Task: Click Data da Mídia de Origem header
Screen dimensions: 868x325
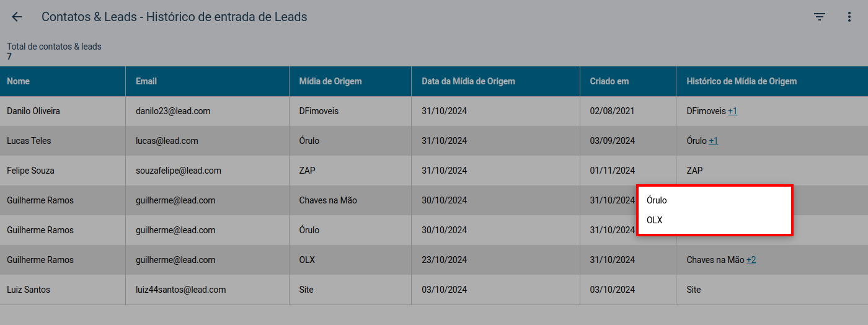Action: [468, 81]
